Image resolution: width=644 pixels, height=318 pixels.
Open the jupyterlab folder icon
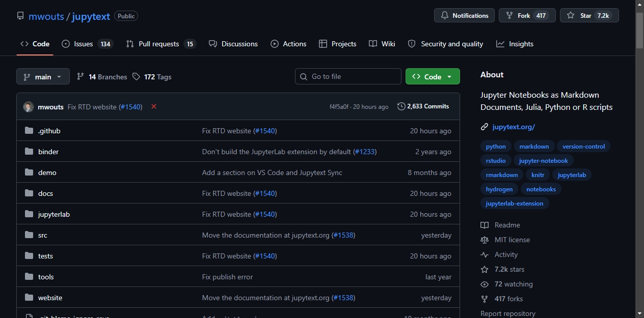29,214
